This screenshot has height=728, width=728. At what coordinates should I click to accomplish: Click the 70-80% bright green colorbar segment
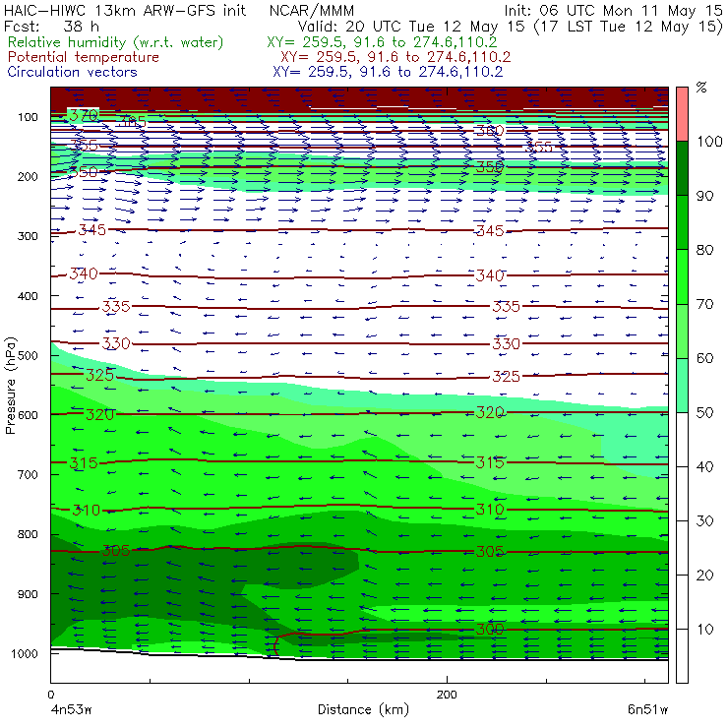[x=682, y=276]
